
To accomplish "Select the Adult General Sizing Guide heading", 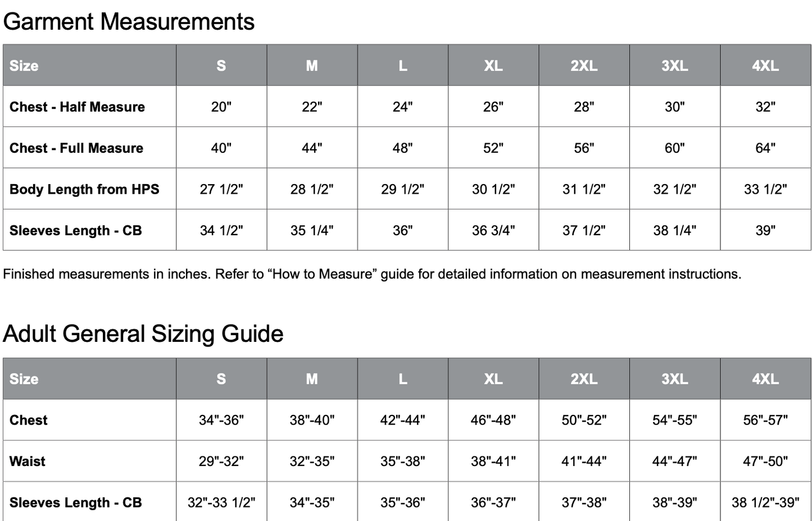I will 143,334.
